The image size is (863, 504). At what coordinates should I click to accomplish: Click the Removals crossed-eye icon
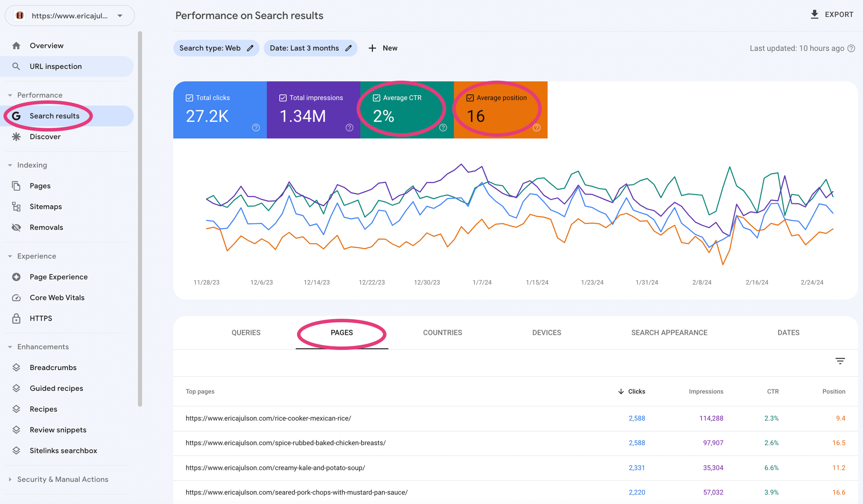tap(16, 227)
